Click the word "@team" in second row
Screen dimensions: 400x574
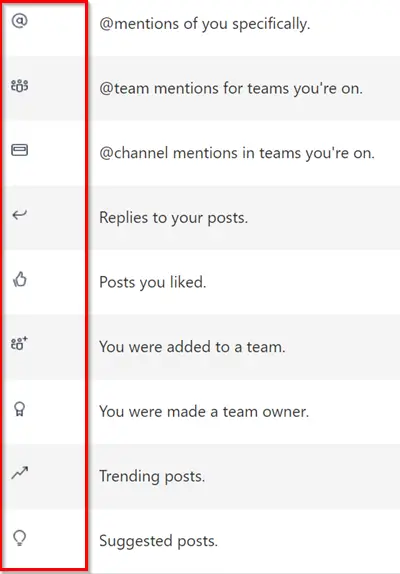(124, 89)
